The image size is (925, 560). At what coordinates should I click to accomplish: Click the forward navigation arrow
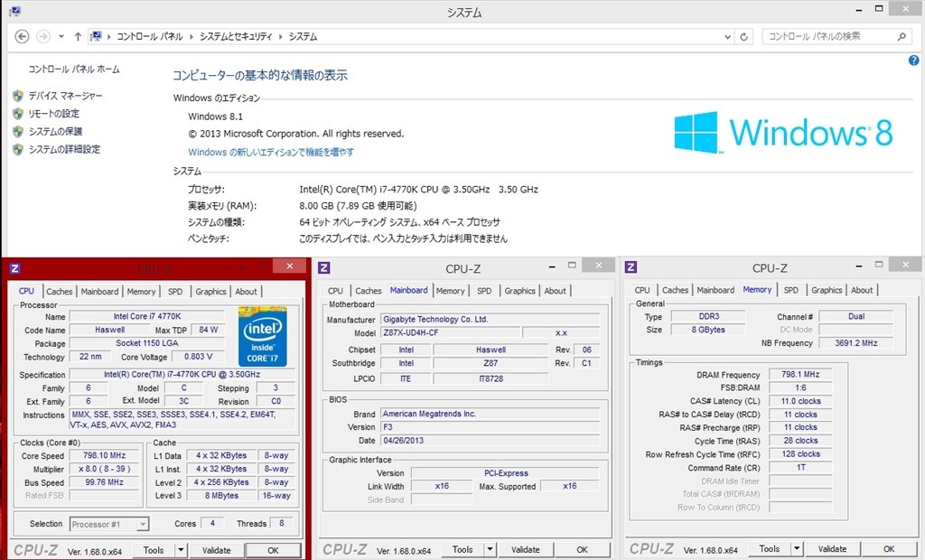coord(43,37)
